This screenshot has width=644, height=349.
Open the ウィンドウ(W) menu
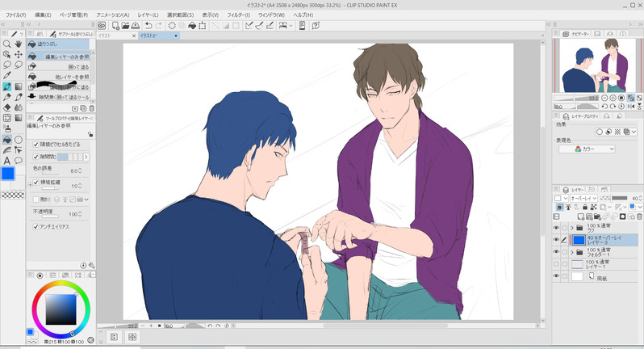[x=271, y=15]
